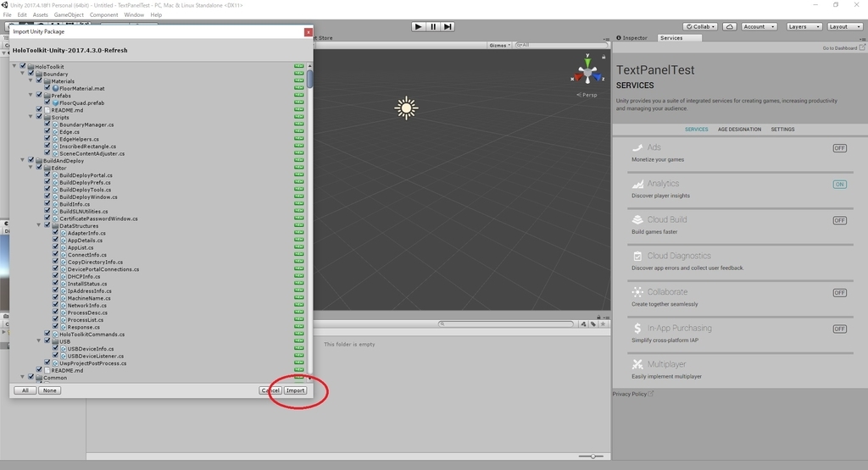The image size is (868, 470).
Task: Click the All selection button
Action: 25,390
